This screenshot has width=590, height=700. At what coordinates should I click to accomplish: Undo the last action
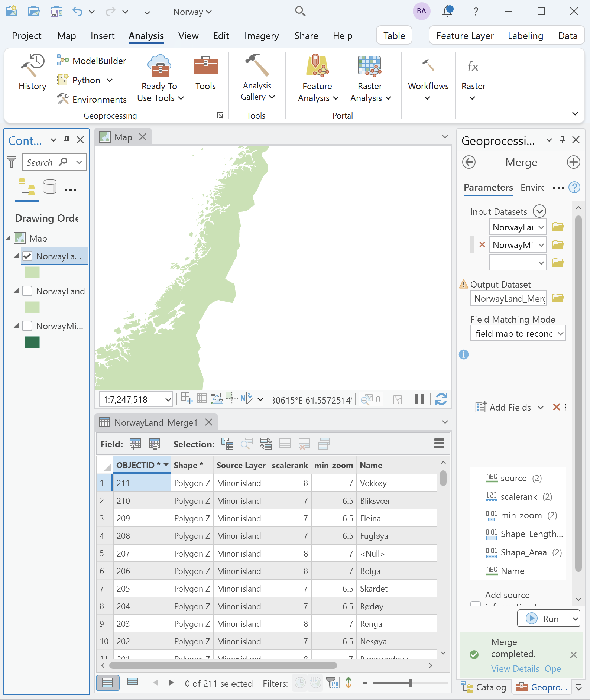coord(77,11)
